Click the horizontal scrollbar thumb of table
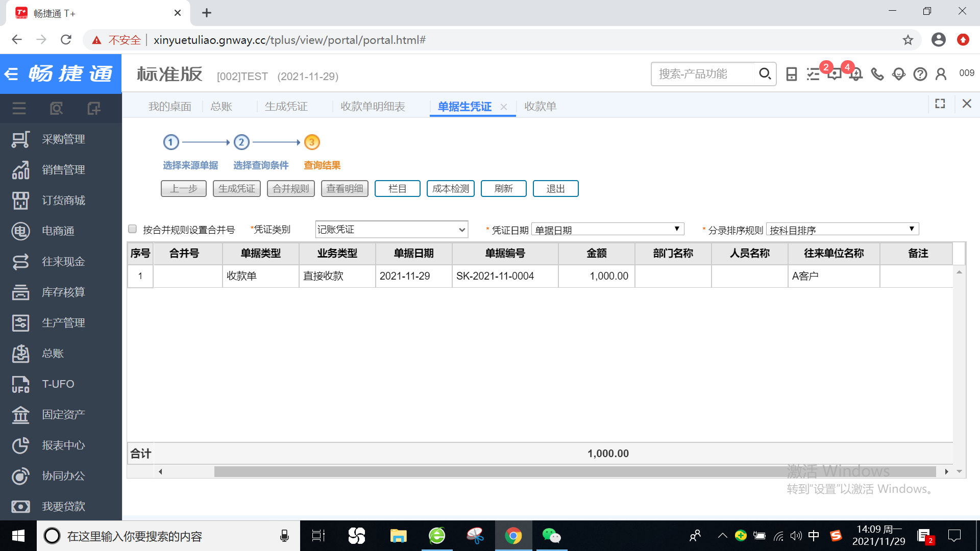980x551 pixels. coord(575,471)
